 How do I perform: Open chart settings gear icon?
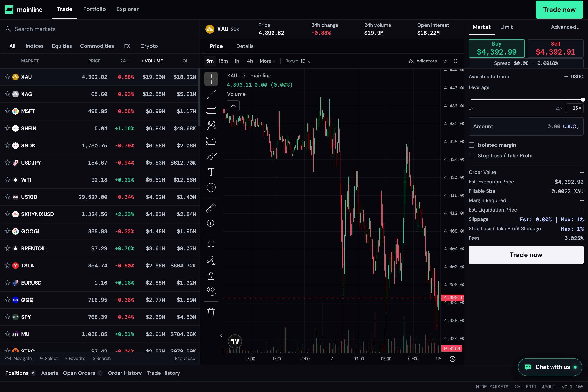pos(452,359)
